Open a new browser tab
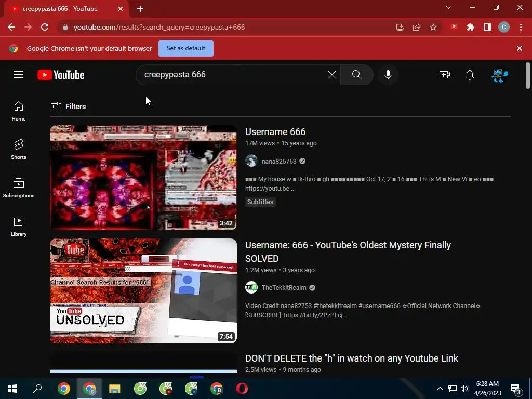 coord(140,9)
